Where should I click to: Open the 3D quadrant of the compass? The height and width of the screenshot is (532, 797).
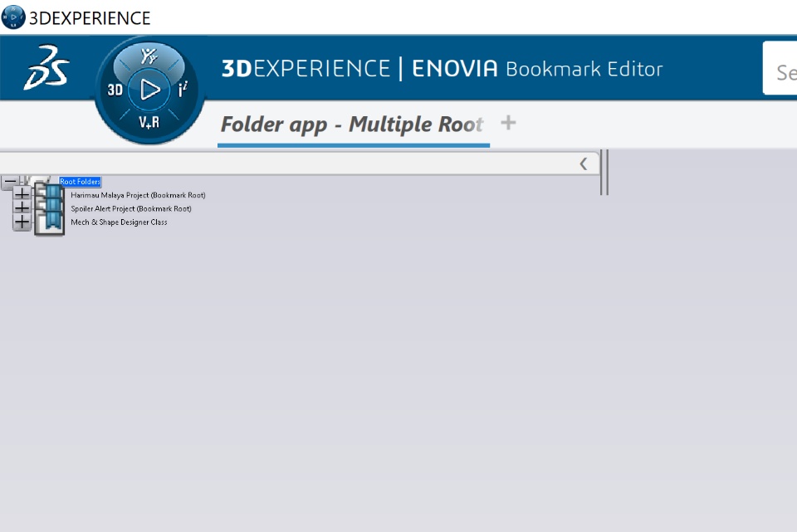[x=115, y=90]
